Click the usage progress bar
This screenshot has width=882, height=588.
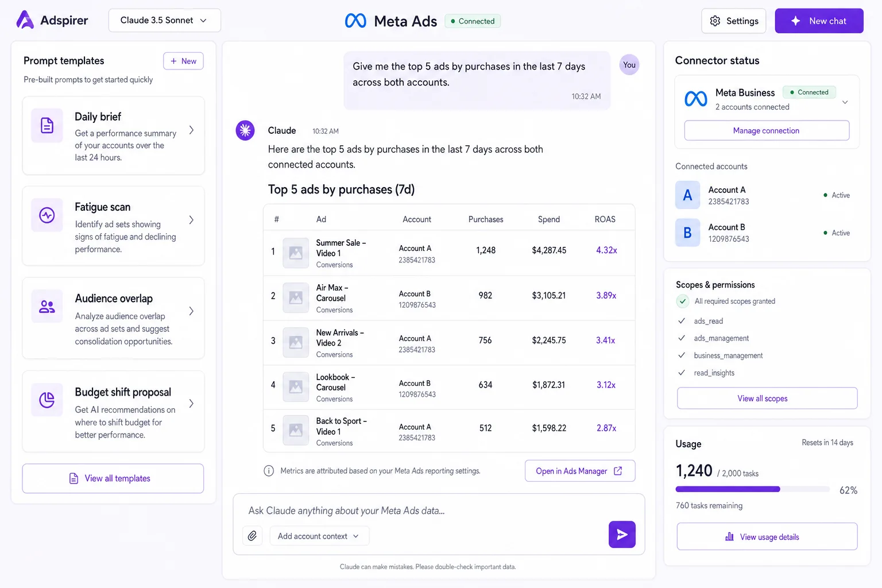click(x=753, y=489)
